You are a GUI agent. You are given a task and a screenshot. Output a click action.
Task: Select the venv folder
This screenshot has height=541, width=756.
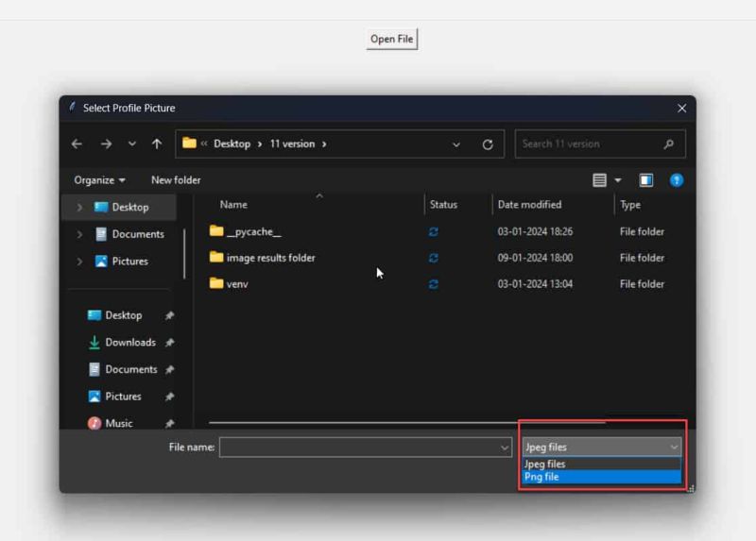[237, 284]
